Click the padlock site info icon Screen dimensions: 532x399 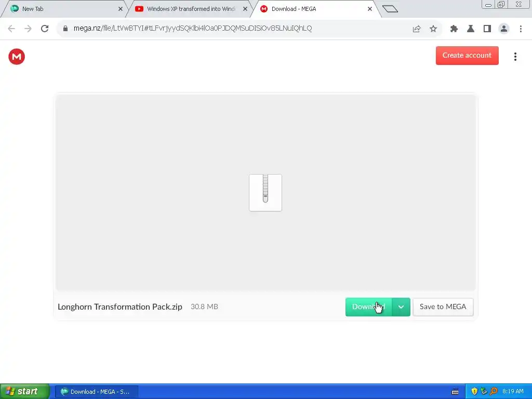tap(65, 29)
